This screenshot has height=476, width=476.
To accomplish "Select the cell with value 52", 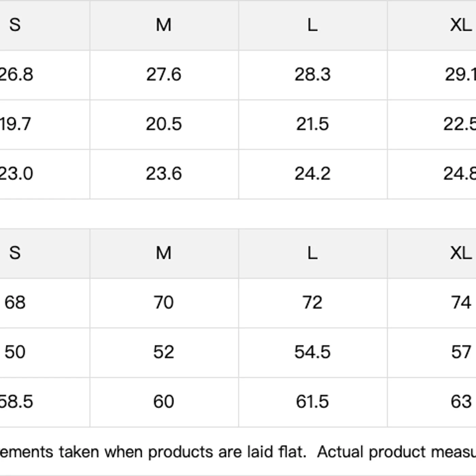I will (x=164, y=352).
